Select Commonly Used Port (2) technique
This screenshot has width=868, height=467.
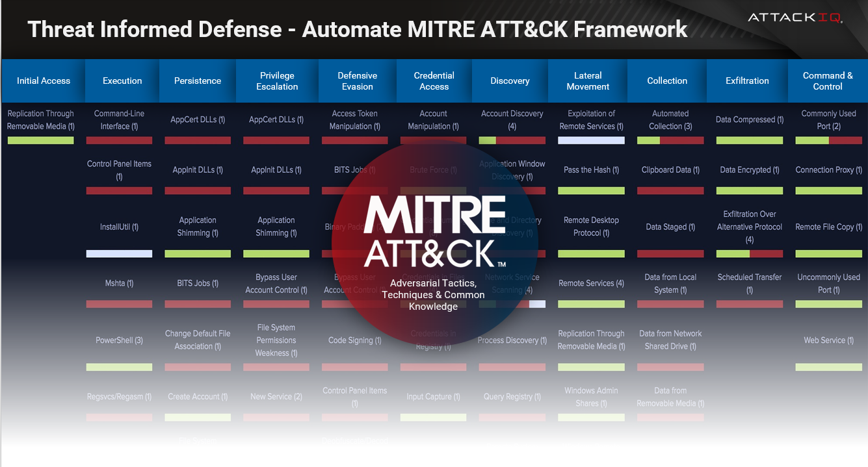829,120
